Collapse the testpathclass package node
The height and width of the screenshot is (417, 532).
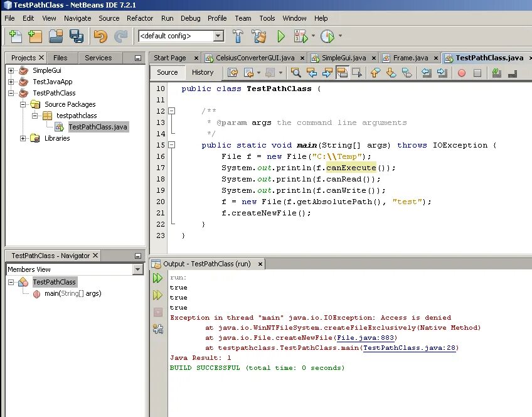click(35, 116)
